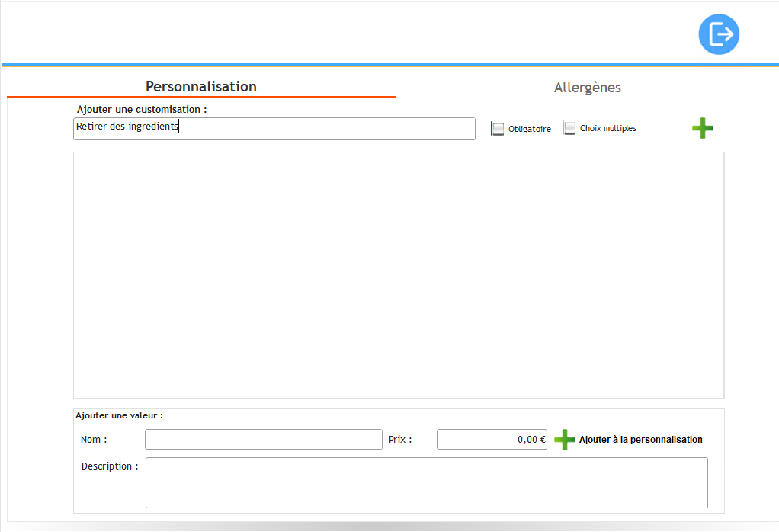This screenshot has width=779, height=532.
Task: Click green plus beside Ajouter à la personnalisation
Action: click(564, 440)
